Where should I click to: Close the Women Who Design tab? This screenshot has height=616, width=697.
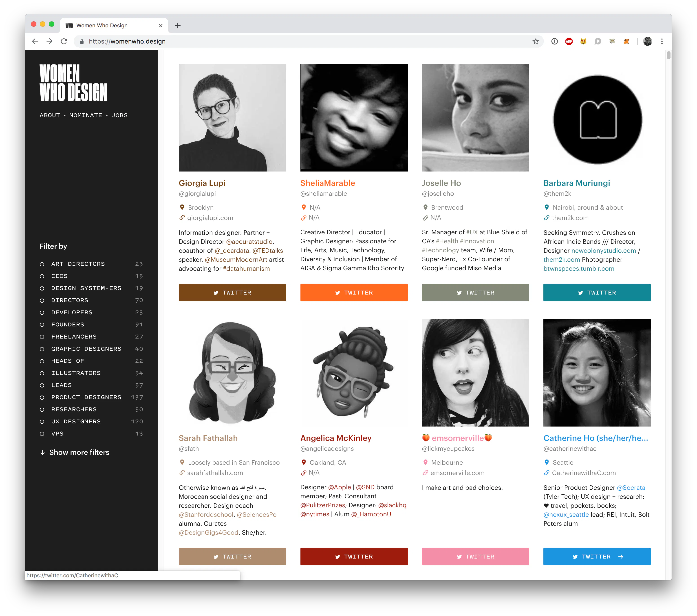tap(161, 26)
